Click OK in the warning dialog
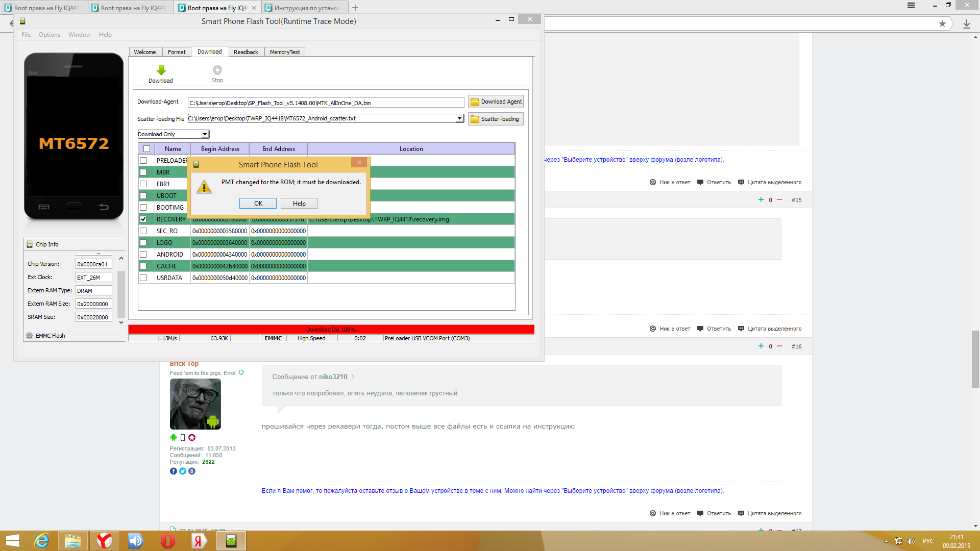This screenshot has width=980, height=551. (258, 204)
